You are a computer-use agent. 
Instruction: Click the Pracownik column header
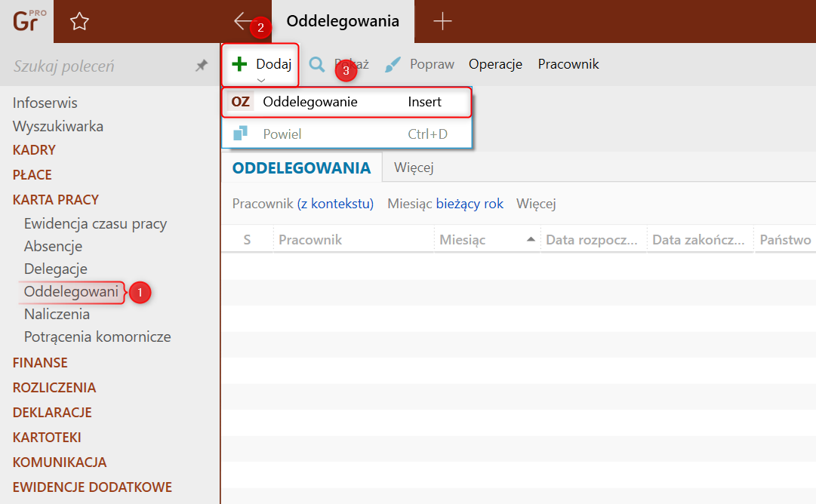click(354, 240)
